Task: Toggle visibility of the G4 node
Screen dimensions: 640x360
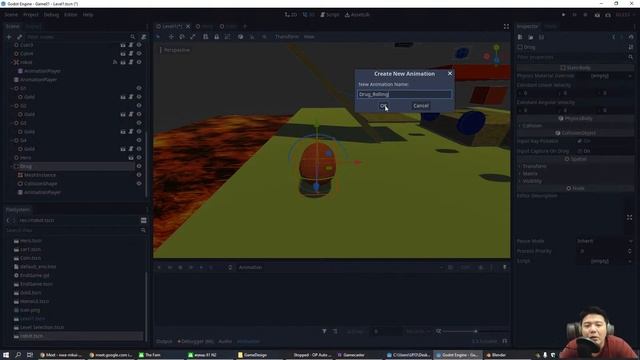Action: [x=139, y=140]
